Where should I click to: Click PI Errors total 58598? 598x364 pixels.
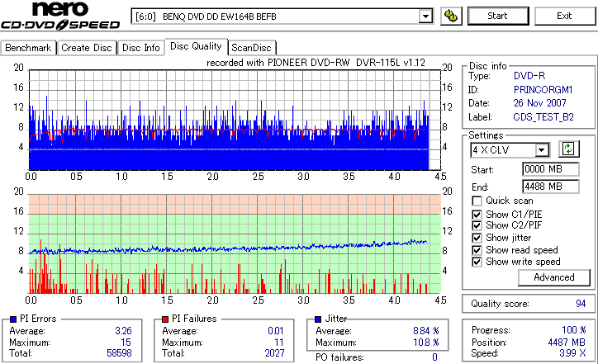pos(120,353)
